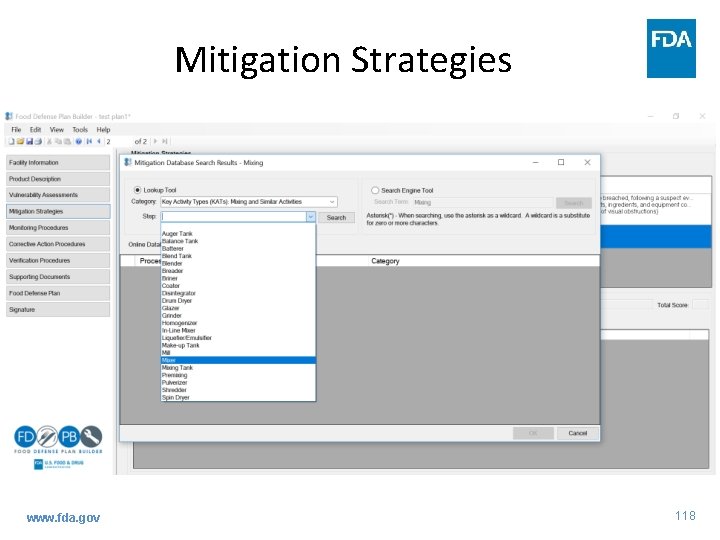This screenshot has width=720, height=540.
Task: Open the Help menu
Action: [x=103, y=130]
